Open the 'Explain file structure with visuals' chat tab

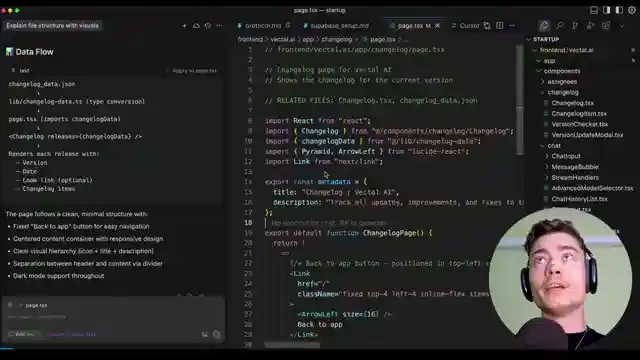pos(52,25)
